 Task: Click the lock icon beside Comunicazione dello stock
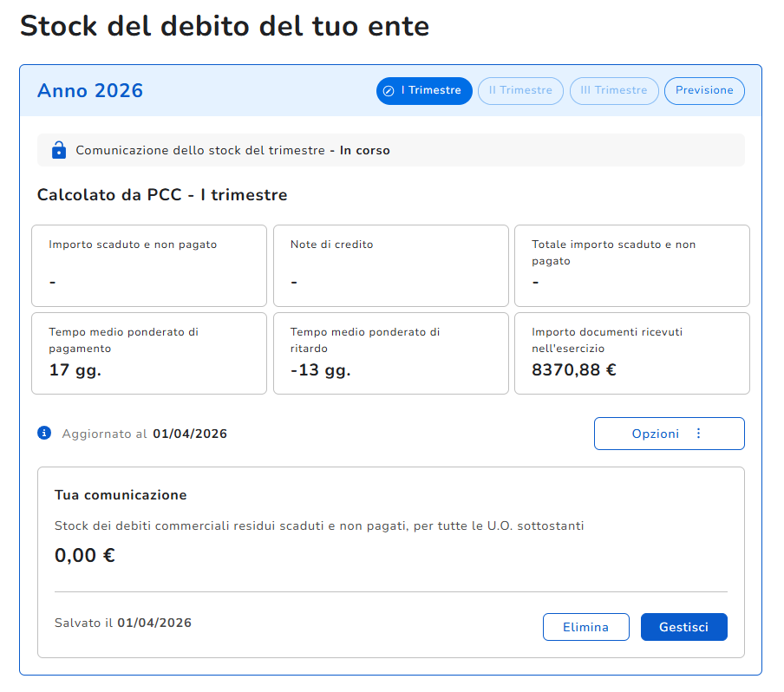59,150
